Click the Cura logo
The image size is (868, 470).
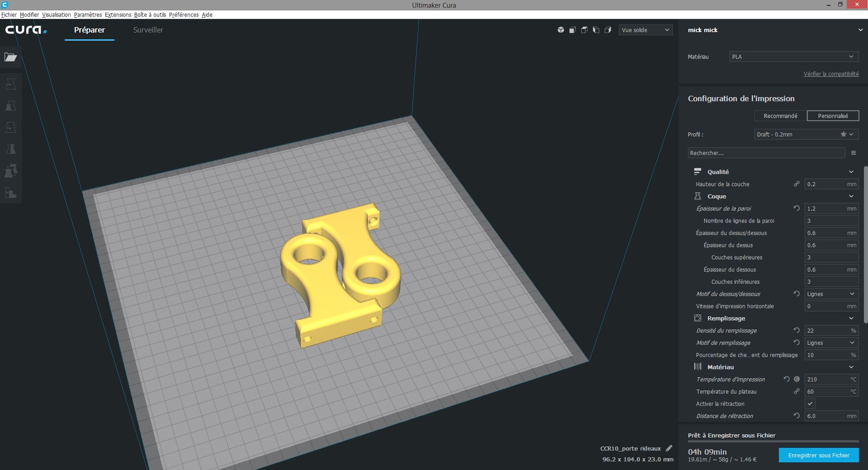[26, 30]
